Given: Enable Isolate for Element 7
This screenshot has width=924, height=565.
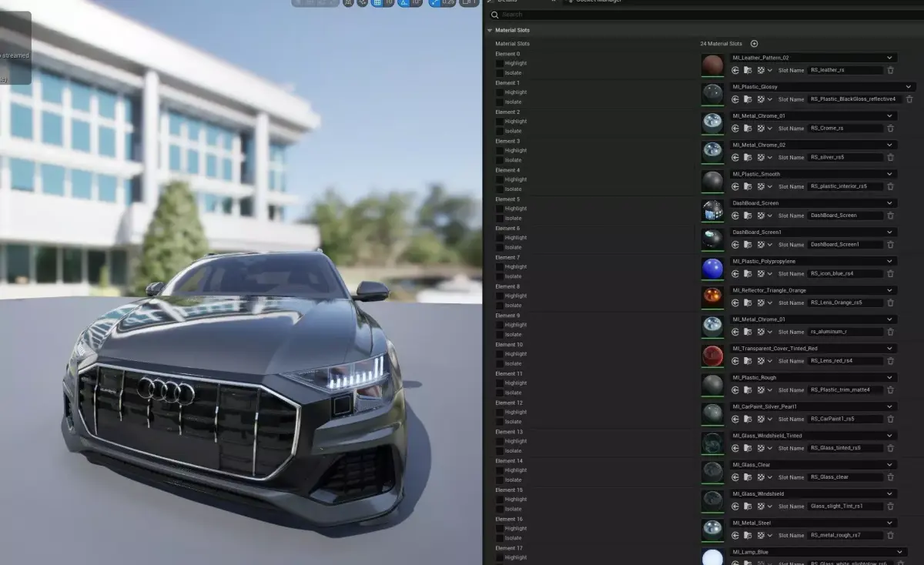Looking at the screenshot, I should pos(500,276).
